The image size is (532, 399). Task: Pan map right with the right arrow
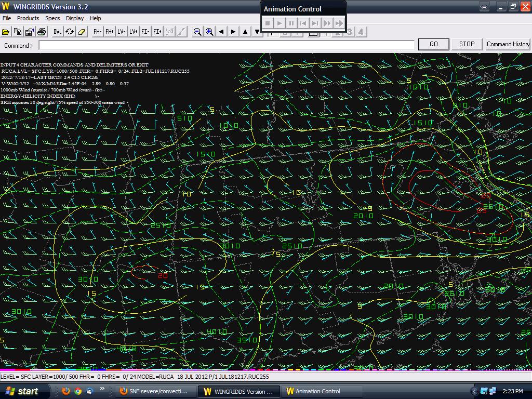[x=233, y=32]
